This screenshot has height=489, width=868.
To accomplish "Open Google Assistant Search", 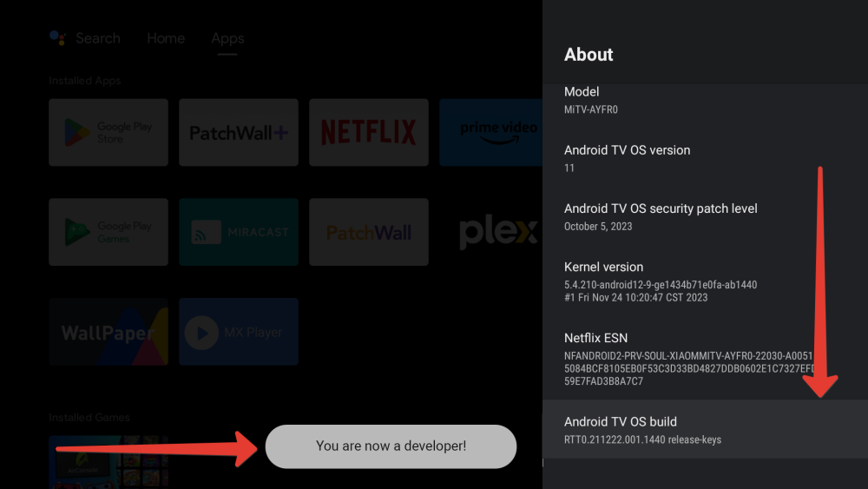I will pos(85,38).
